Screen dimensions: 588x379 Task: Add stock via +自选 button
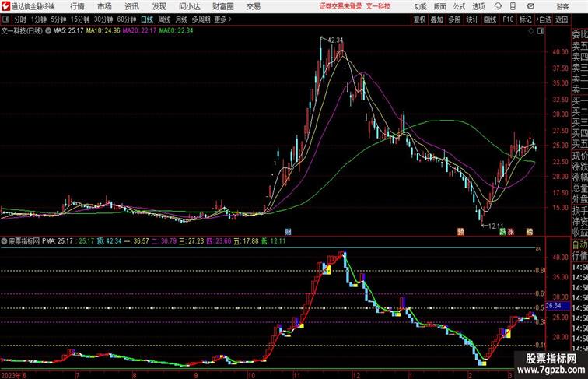click(x=544, y=19)
